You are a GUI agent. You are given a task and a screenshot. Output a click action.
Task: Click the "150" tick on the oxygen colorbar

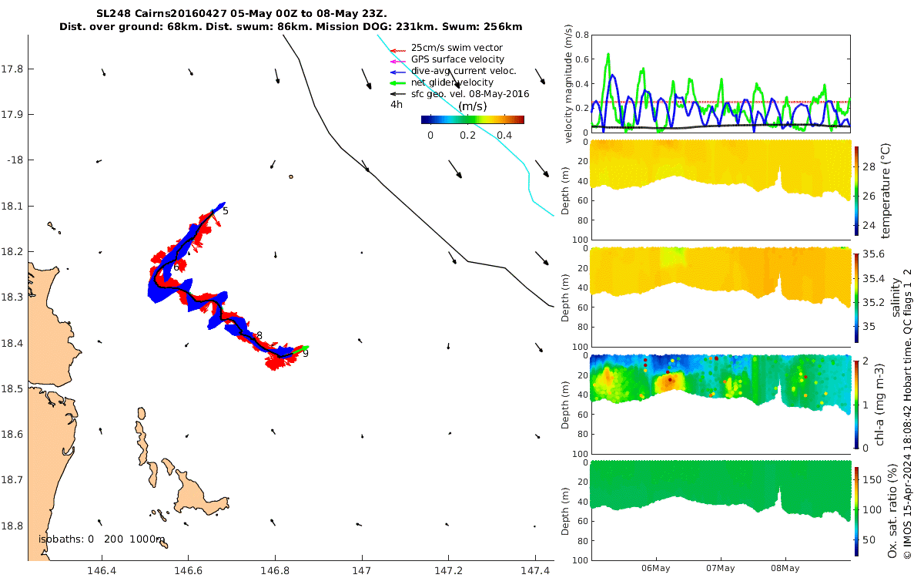tap(872, 480)
